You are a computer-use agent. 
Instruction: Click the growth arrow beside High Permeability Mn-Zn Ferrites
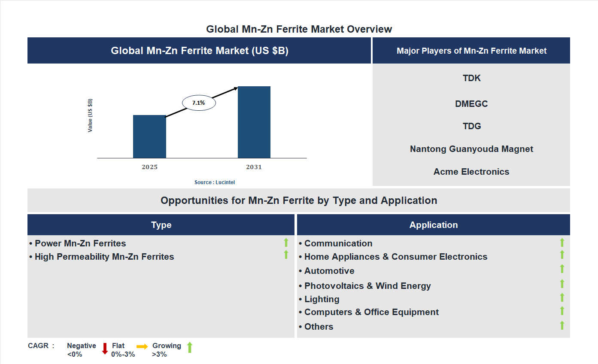click(286, 255)
